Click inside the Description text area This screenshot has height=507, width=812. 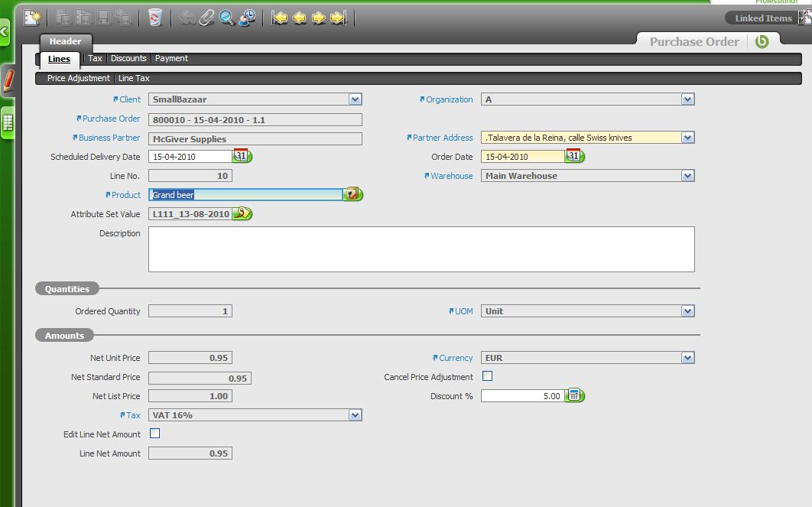[x=421, y=249]
